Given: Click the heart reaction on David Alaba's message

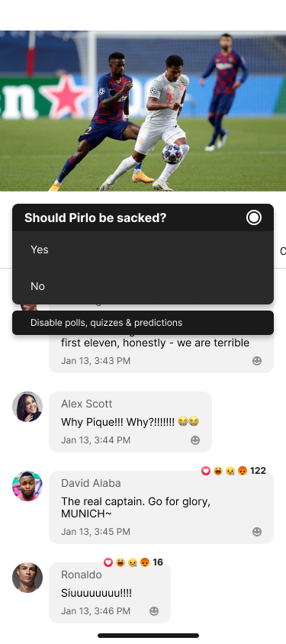Looking at the screenshot, I should 206,471.
